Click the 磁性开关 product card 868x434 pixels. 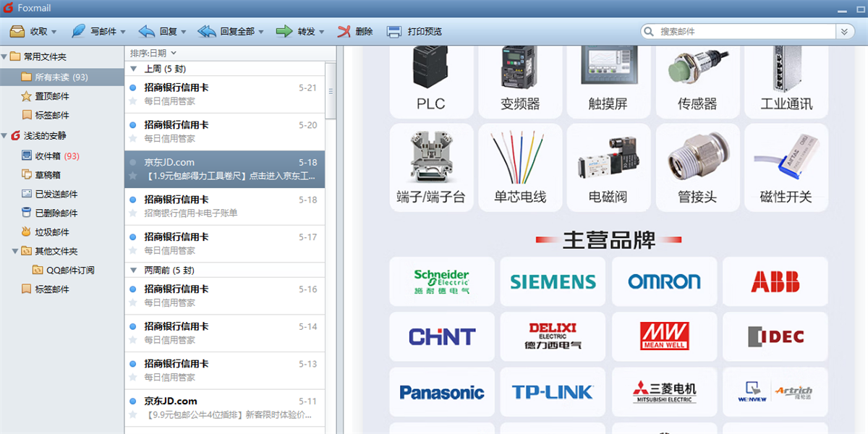pyautogui.click(x=786, y=168)
